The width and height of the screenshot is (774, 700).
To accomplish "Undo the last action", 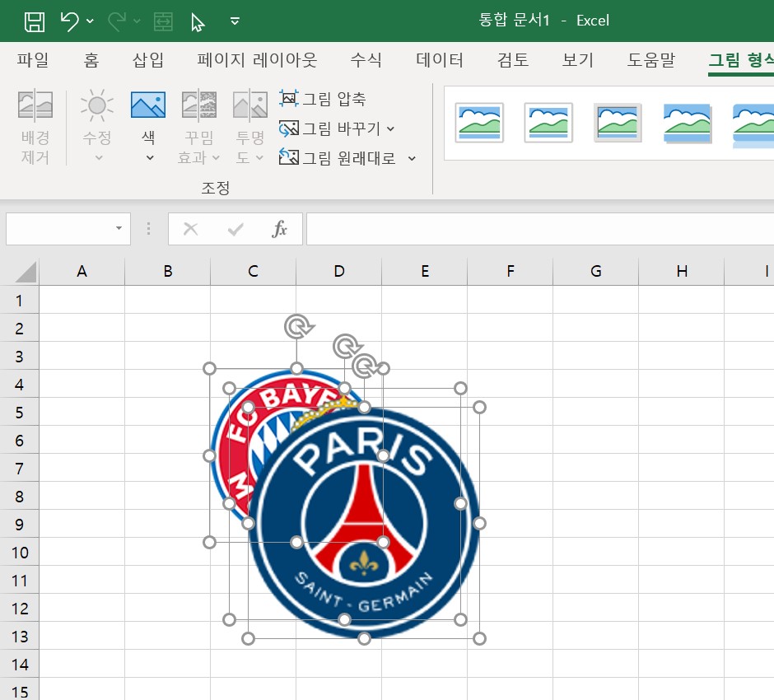I will (x=70, y=21).
